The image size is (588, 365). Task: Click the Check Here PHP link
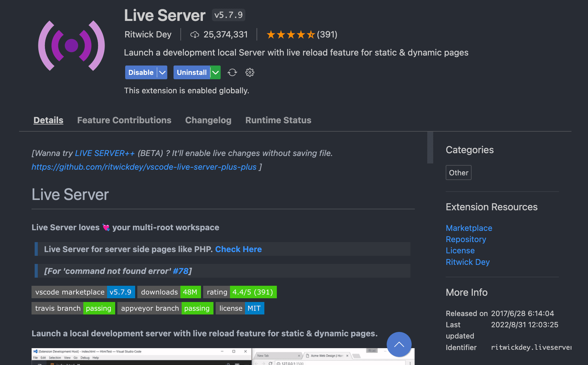[238, 249]
